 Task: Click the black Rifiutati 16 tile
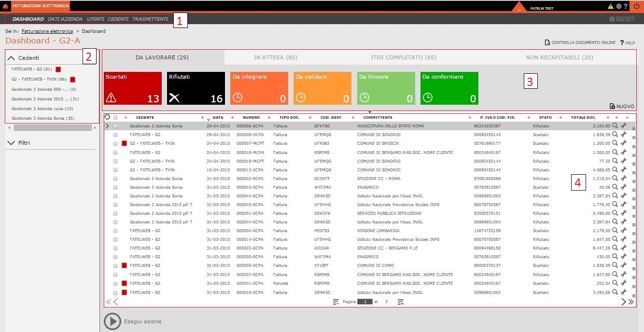click(196, 88)
